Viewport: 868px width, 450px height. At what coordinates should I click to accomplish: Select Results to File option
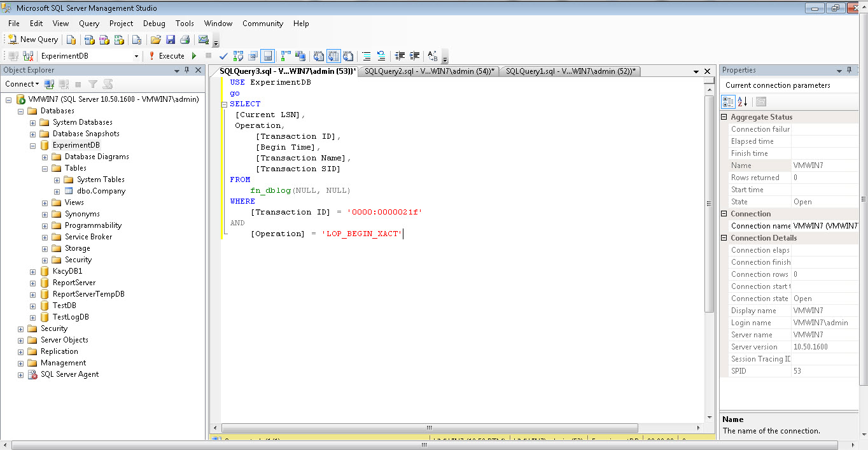pos(348,56)
